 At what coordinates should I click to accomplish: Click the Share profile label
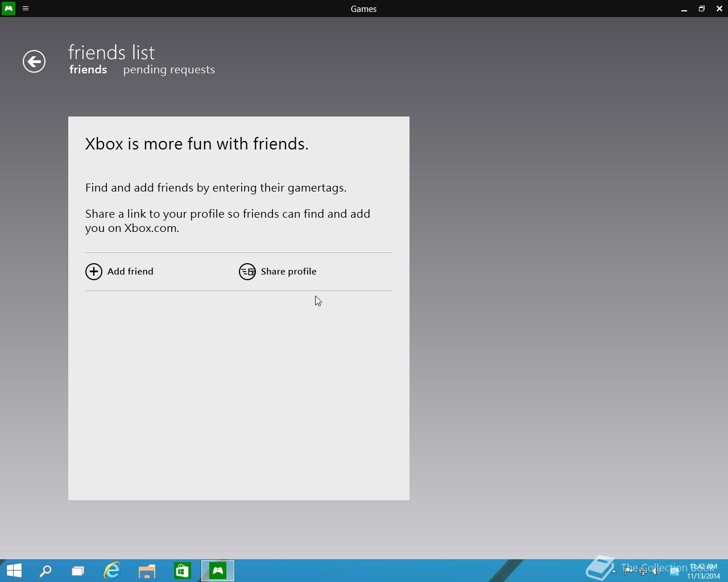click(x=288, y=272)
